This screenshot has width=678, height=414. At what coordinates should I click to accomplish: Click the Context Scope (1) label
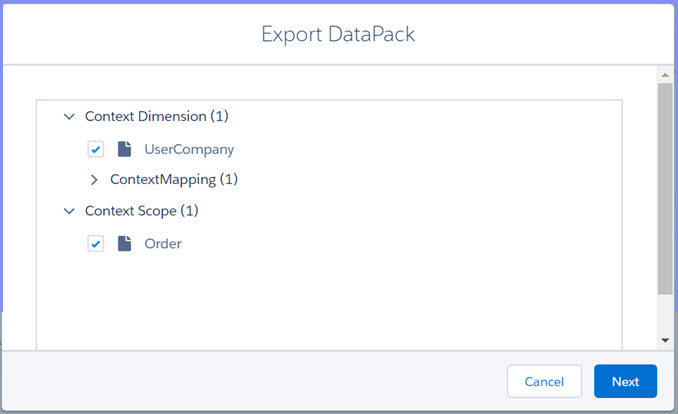(x=141, y=211)
